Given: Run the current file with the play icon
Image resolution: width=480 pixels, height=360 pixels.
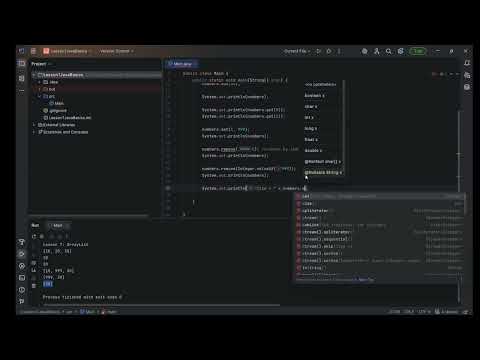Looking at the screenshot, I should (318, 51).
